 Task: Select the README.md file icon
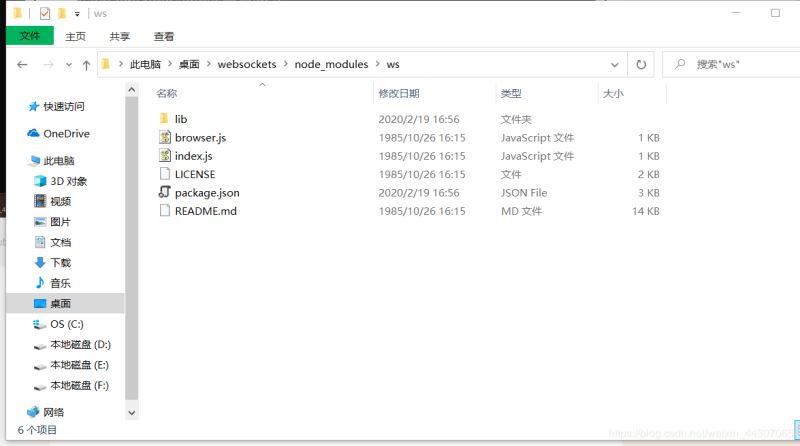[165, 211]
